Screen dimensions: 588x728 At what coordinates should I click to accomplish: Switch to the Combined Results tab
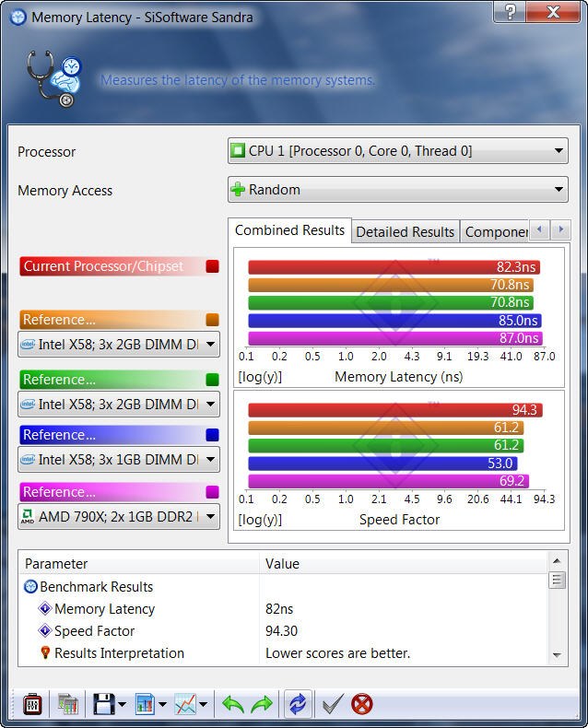[289, 230]
